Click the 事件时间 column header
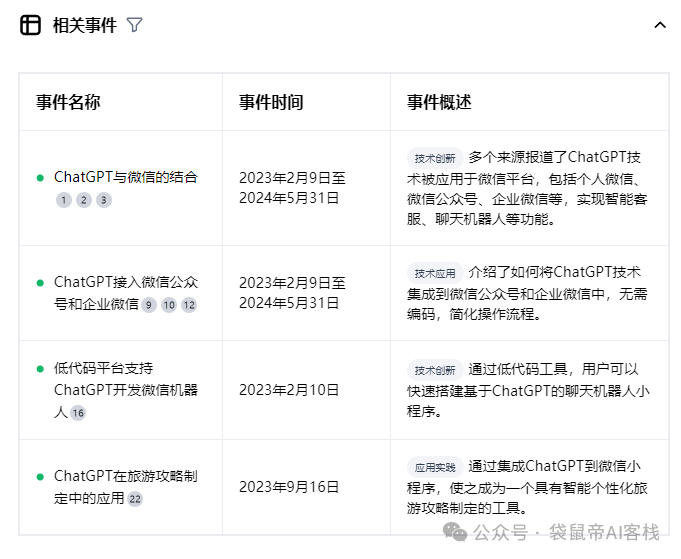Viewport: 681px width, 559px height. point(271,103)
